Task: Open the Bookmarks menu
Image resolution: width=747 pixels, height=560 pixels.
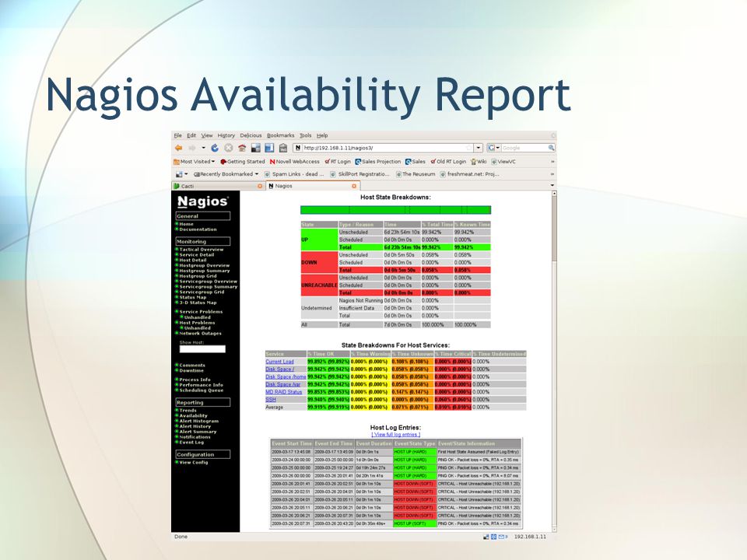Action: 281,135
